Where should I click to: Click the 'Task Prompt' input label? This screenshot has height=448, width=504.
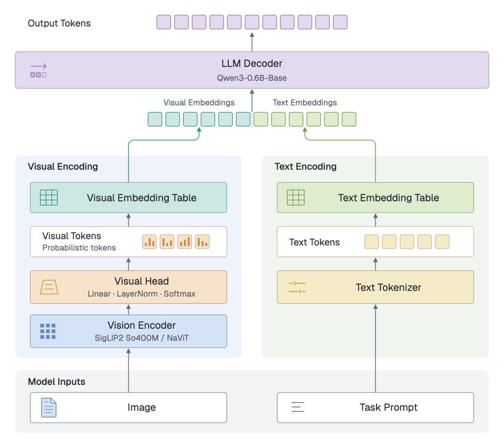[388, 407]
